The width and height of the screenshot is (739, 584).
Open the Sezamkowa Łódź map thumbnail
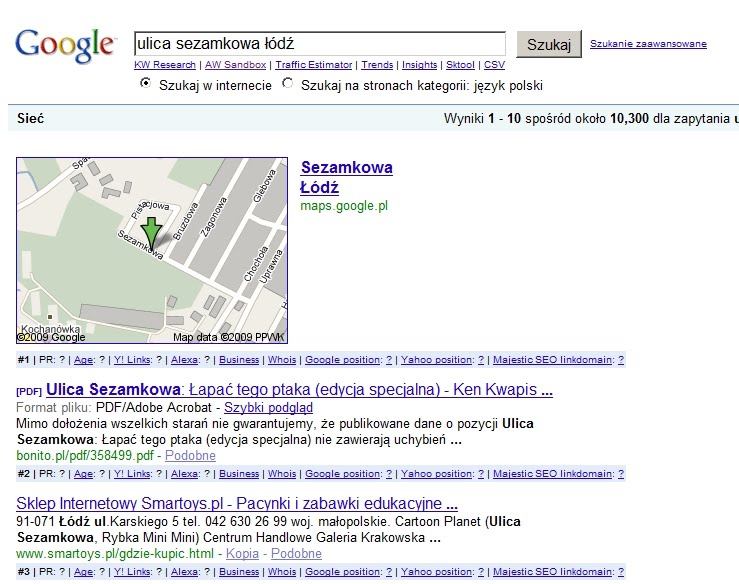(152, 250)
